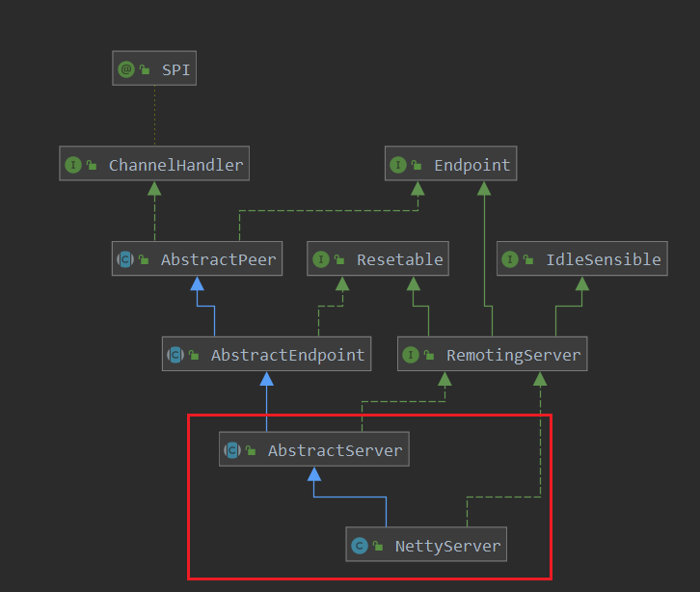Viewport: 700px width, 592px height.
Task: Click the interface icon beside Endpoint
Action: tap(398, 165)
